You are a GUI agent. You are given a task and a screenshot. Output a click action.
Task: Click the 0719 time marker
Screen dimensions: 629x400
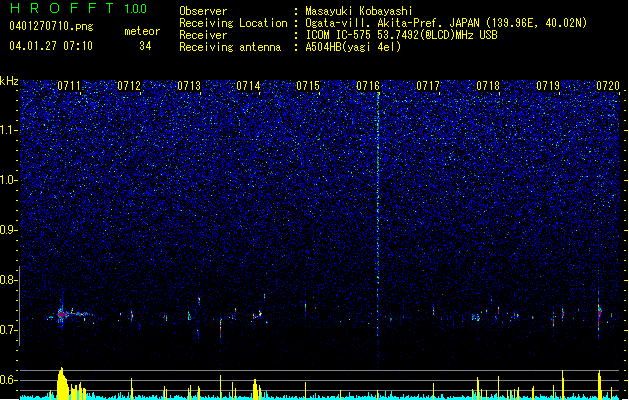point(548,86)
